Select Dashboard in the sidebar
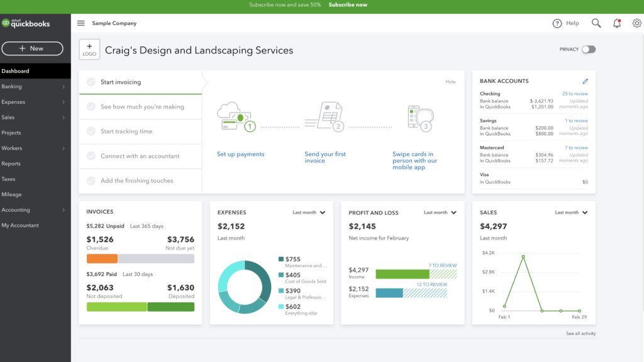This screenshot has height=362, width=644. pos(35,71)
